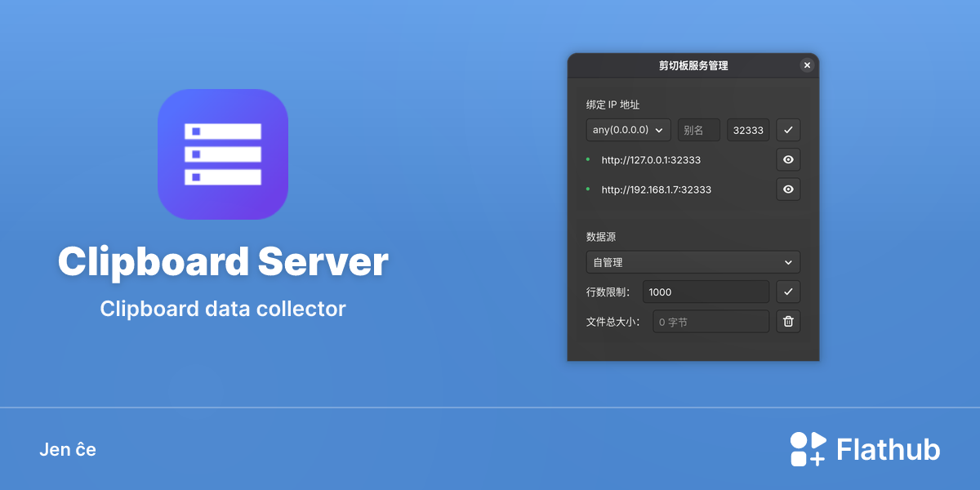Click the http://192.168.1.7:32333 address text
Image resolution: width=980 pixels, height=490 pixels.
point(656,189)
